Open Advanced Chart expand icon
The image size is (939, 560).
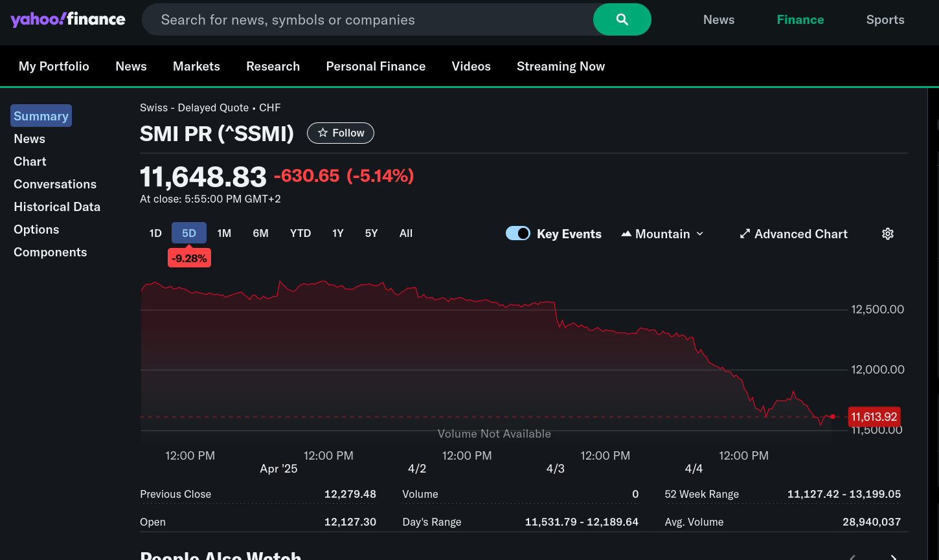click(x=745, y=234)
